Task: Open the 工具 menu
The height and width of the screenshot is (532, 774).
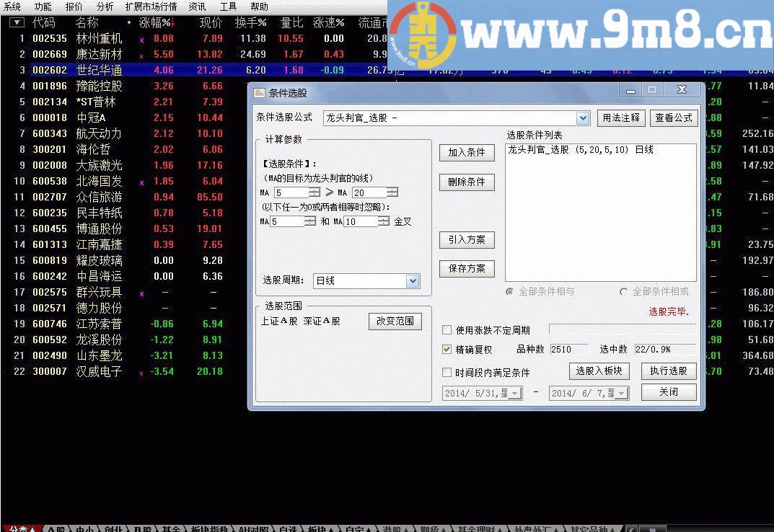Action: click(228, 6)
